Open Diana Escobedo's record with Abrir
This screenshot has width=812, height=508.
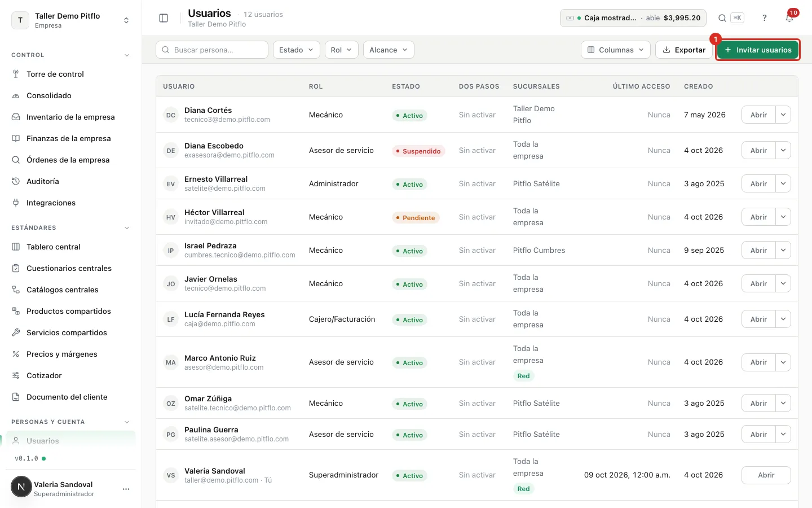[758, 150]
